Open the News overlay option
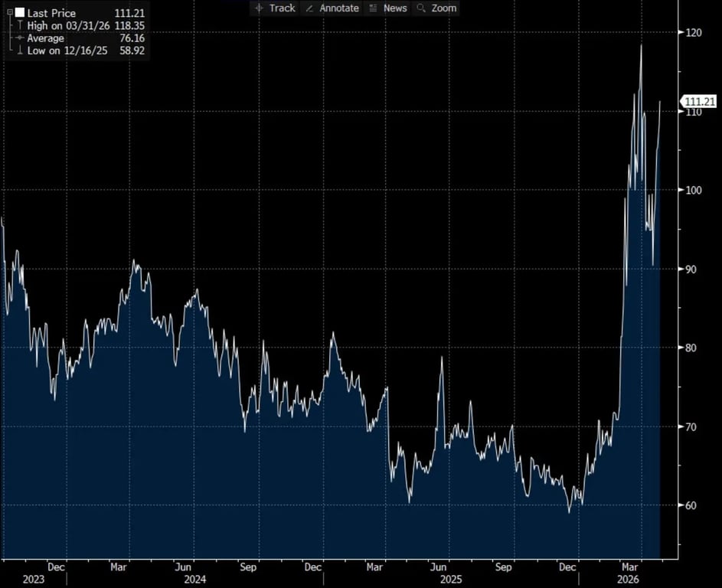Viewport: 722px width, 588px height. [x=387, y=8]
